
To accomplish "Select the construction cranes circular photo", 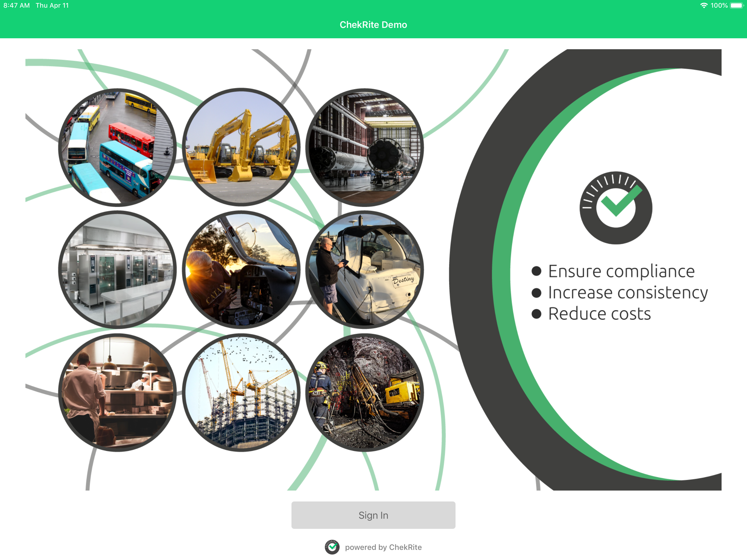I will point(241,392).
